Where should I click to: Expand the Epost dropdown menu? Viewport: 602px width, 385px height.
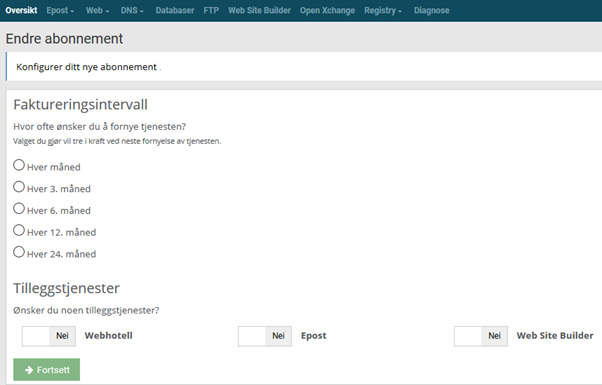click(60, 10)
